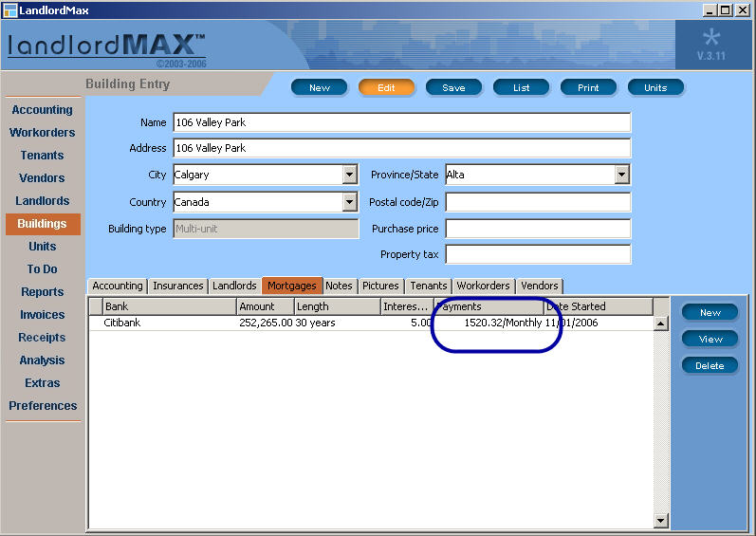The width and height of the screenshot is (756, 536).
Task: Sort by the Amount column header
Action: tap(266, 306)
